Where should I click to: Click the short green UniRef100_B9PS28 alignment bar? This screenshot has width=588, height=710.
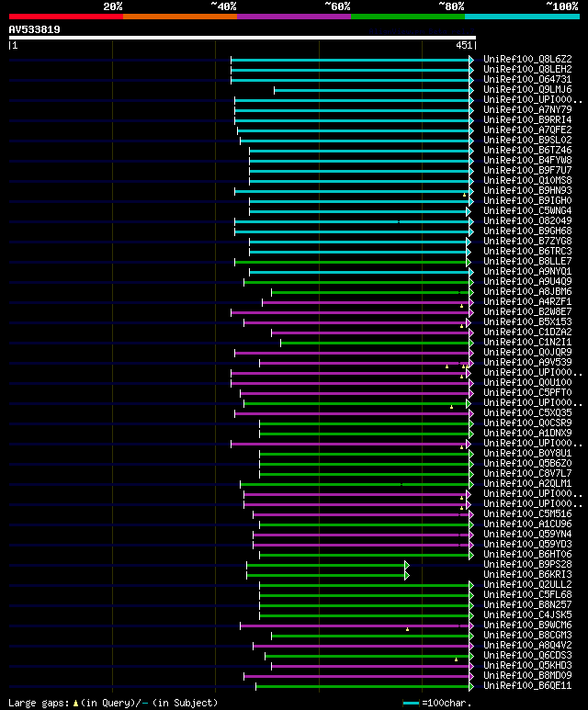[326, 565]
